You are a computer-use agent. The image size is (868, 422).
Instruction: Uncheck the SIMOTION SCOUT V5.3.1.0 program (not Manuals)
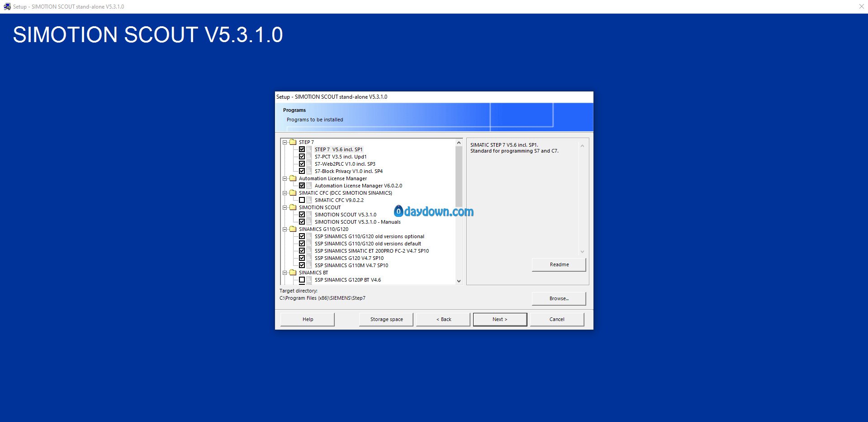[x=302, y=215]
